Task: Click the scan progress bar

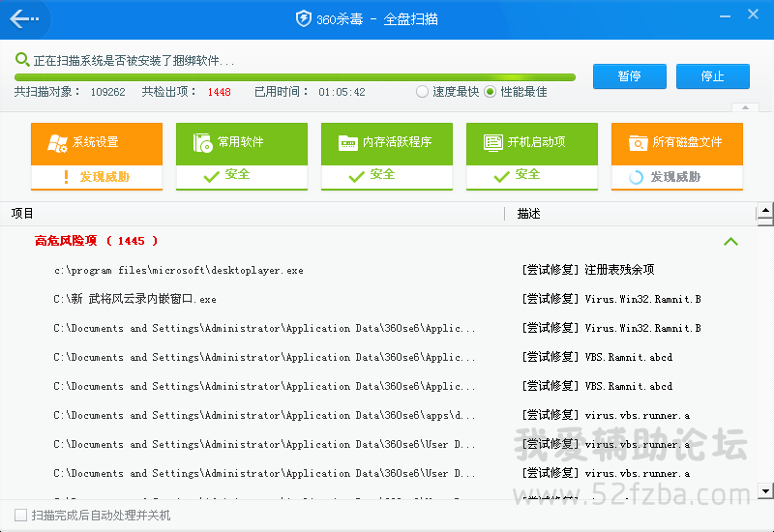Action: pos(295,77)
